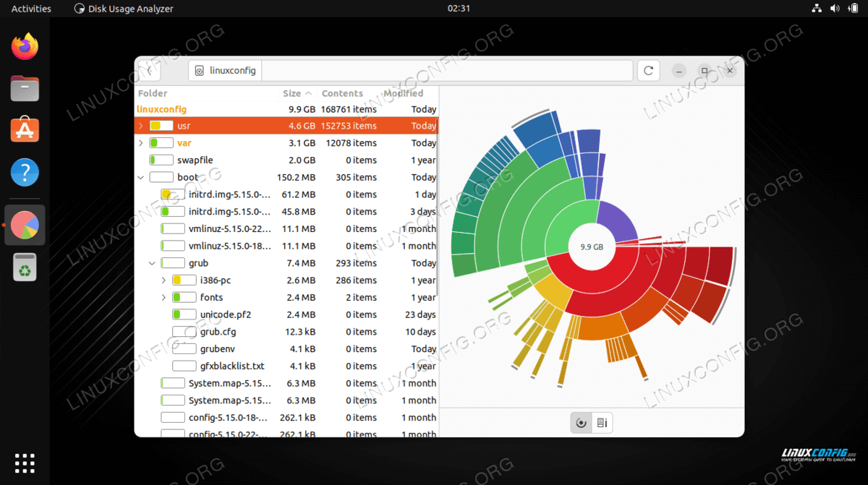The width and height of the screenshot is (868, 485).
Task: Show the applications grid
Action: click(25, 463)
